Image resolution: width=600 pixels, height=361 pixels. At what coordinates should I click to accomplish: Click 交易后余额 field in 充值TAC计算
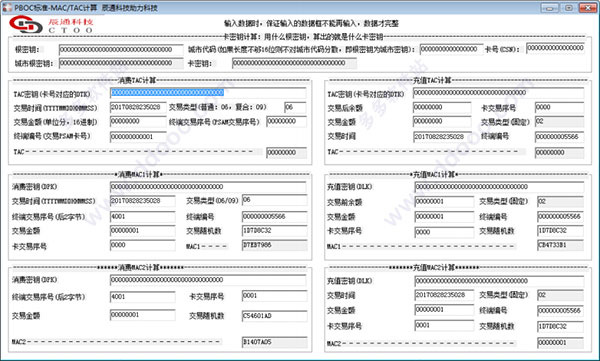coord(442,108)
